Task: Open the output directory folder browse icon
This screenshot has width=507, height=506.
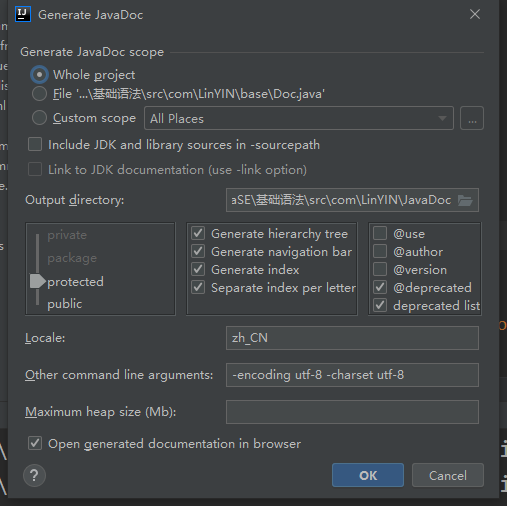Action: pyautogui.click(x=465, y=200)
